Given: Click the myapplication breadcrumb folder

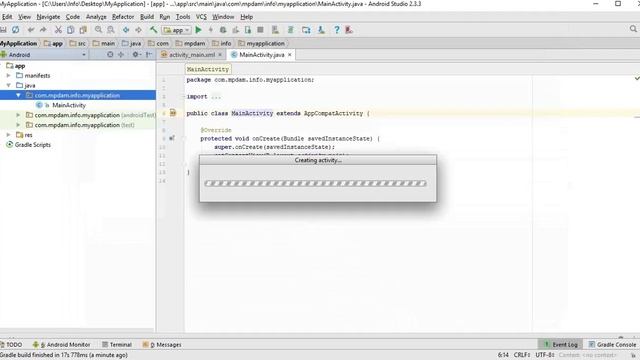Looking at the screenshot, I should tap(261, 43).
